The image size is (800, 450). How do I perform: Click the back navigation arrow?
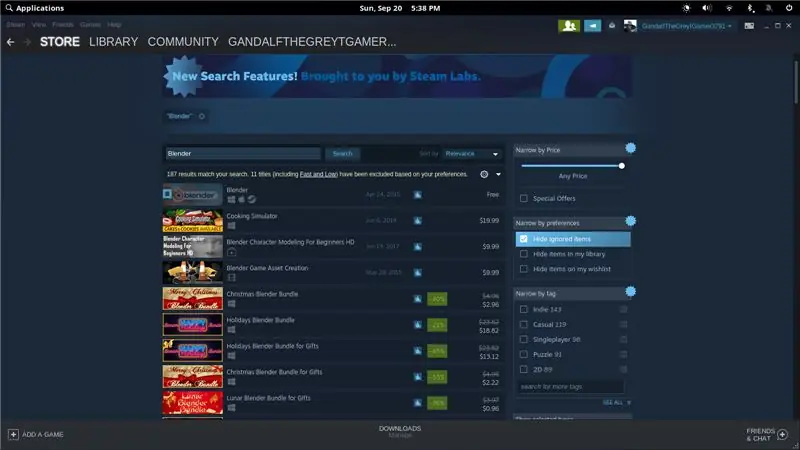click(11, 42)
